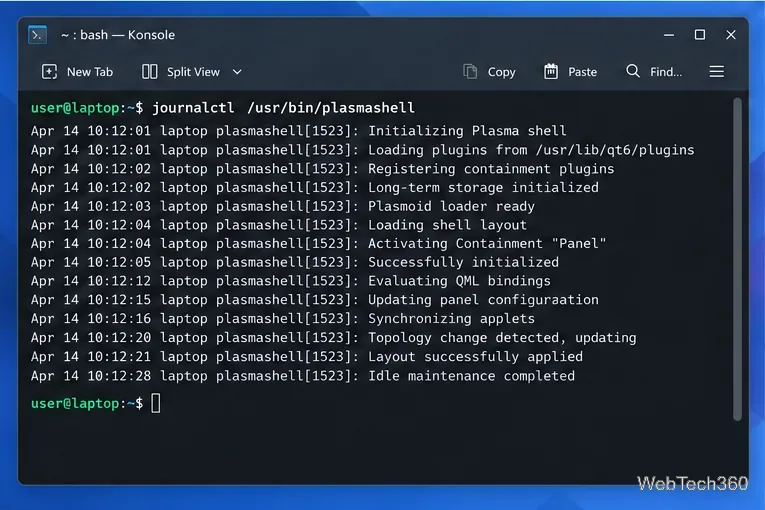Image resolution: width=765 pixels, height=510 pixels.
Task: Click the timestamp "10:12:12"
Action: point(119,281)
